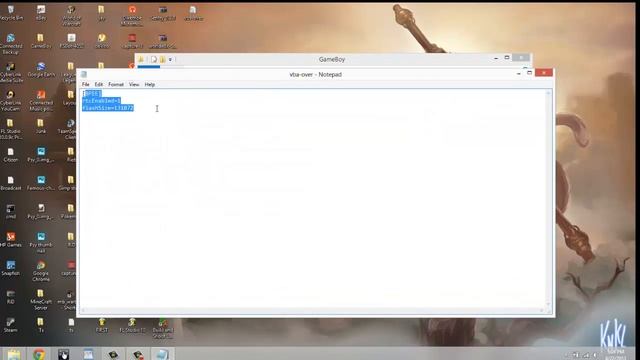This screenshot has height=360, width=640.
Task: Open the Format menu in Notepad
Action: [x=116, y=84]
